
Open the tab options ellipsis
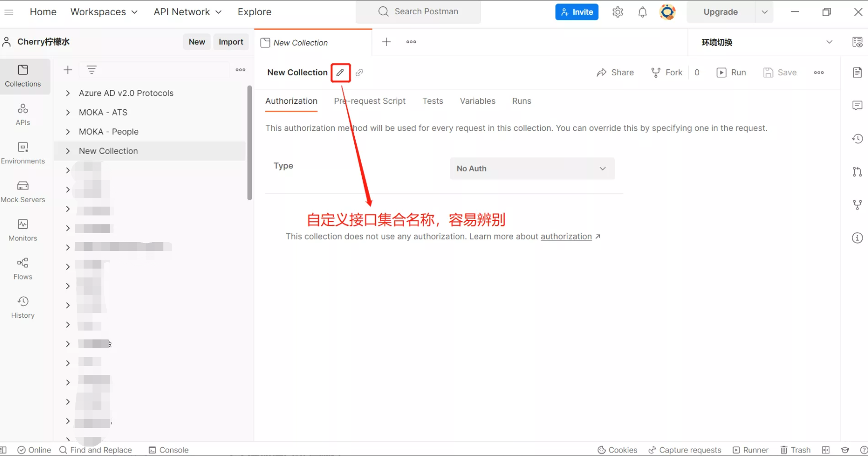[411, 42]
